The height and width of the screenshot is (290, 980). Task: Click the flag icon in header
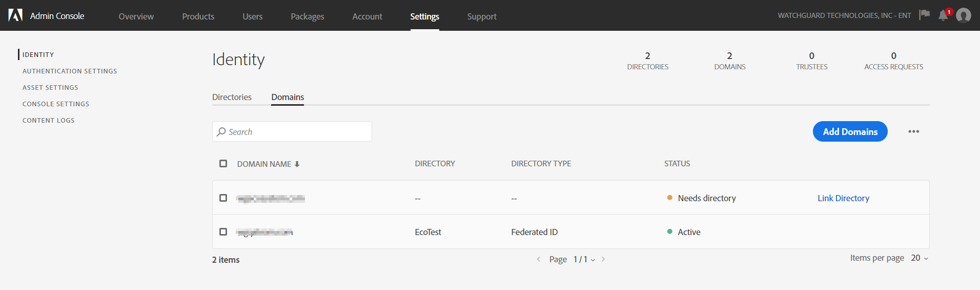[x=924, y=15]
